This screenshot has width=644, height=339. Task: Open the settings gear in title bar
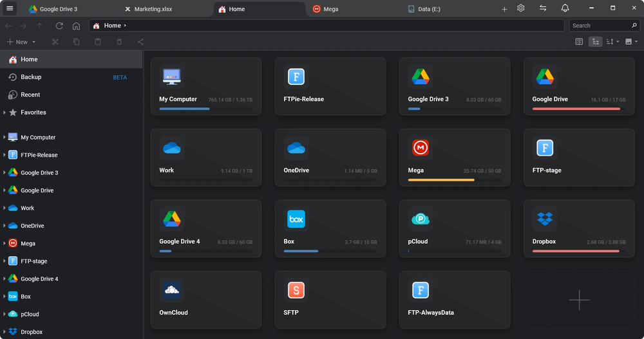pos(521,8)
